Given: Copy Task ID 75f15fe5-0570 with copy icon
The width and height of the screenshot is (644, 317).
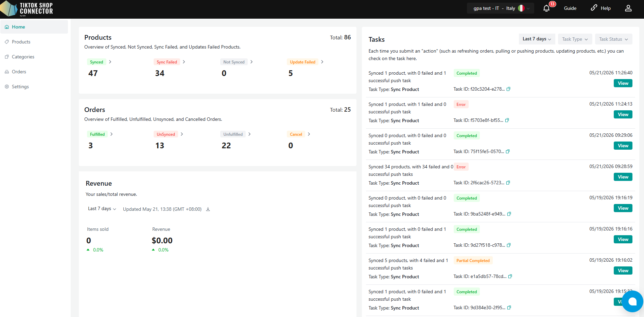Looking at the screenshot, I should pos(508,151).
